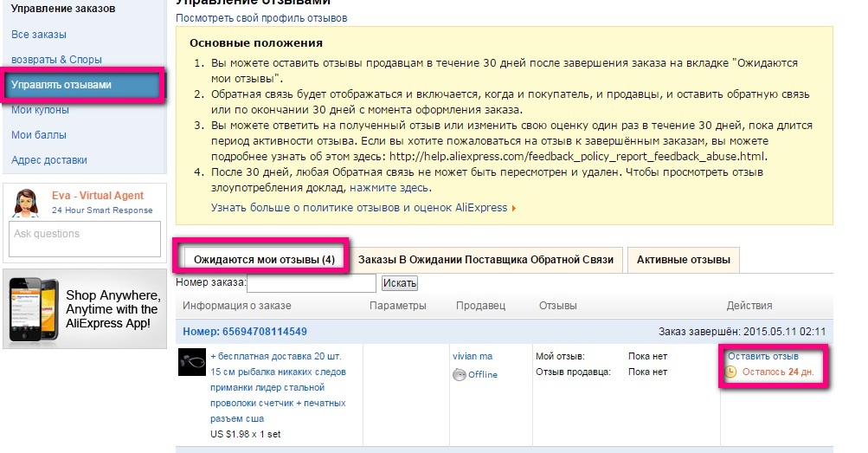Click the "Номер заказа" input field
868x453 pixels.
click(x=312, y=283)
